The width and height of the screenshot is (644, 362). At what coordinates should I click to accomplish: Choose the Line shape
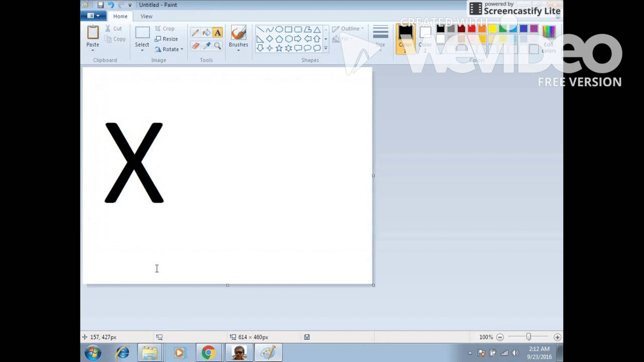click(260, 29)
